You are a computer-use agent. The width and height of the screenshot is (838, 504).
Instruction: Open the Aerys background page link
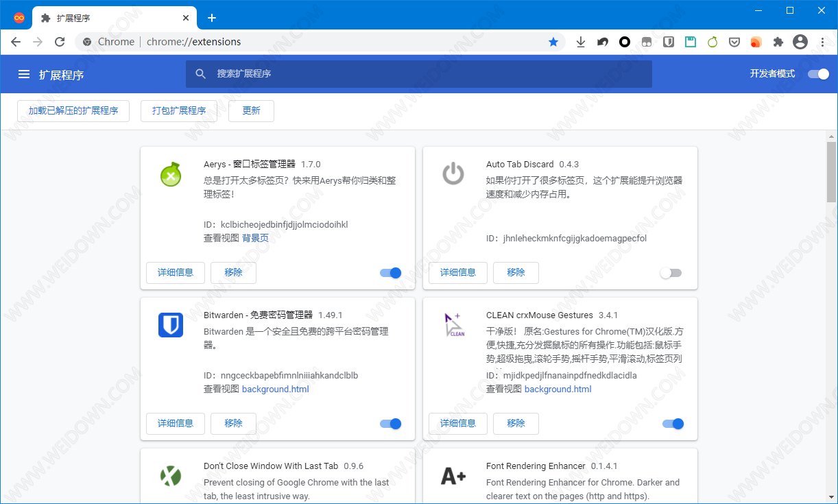point(255,238)
